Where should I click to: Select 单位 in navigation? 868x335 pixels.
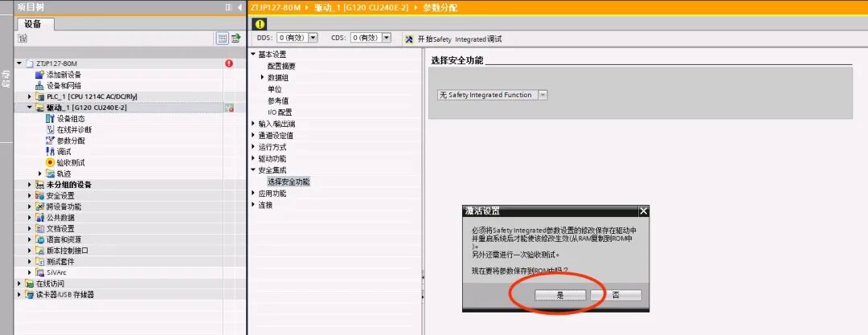[275, 89]
